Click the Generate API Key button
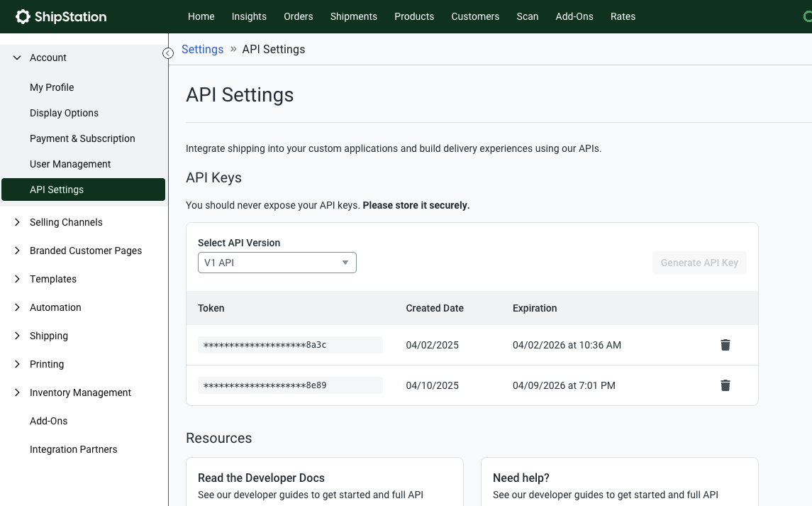The image size is (812, 506). coord(699,263)
